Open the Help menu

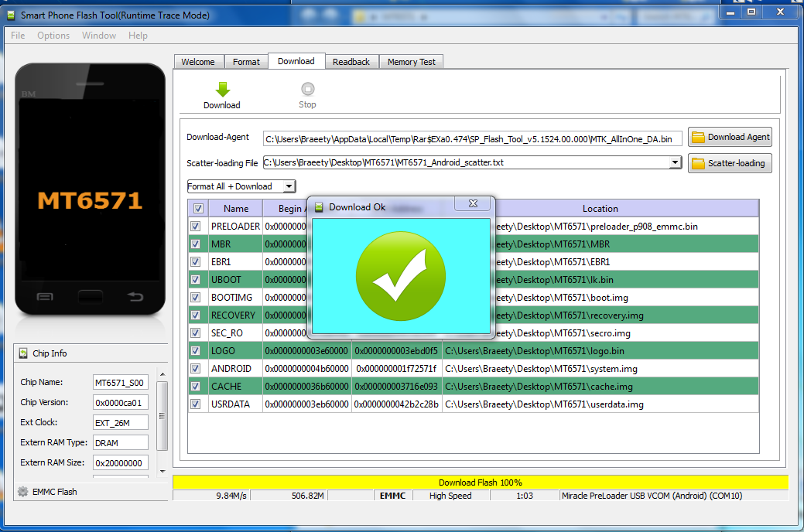(138, 36)
